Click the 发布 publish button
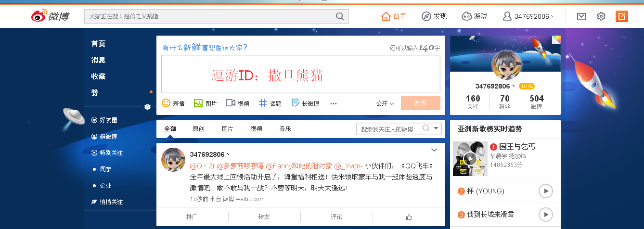 click(420, 103)
